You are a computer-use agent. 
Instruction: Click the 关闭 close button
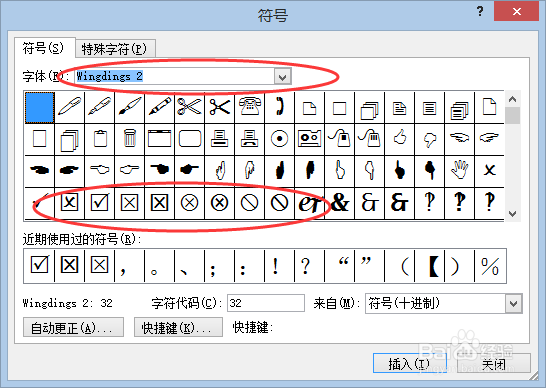pos(494,363)
